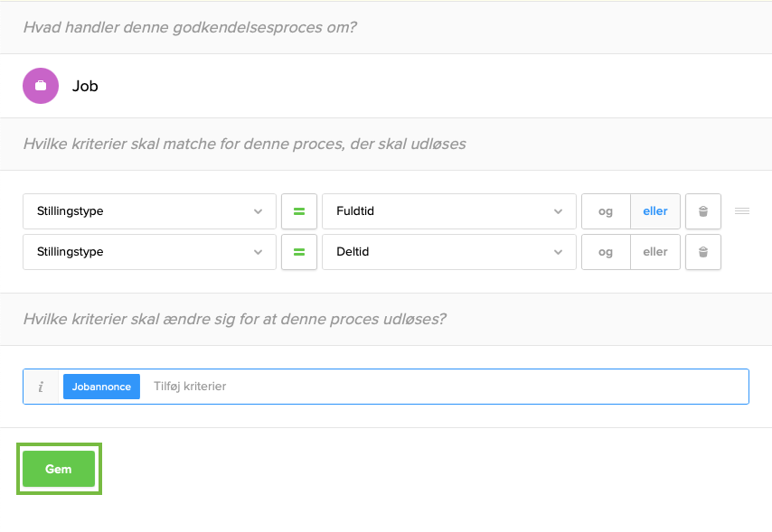
Task: Click the Job label text
Action: tap(85, 87)
